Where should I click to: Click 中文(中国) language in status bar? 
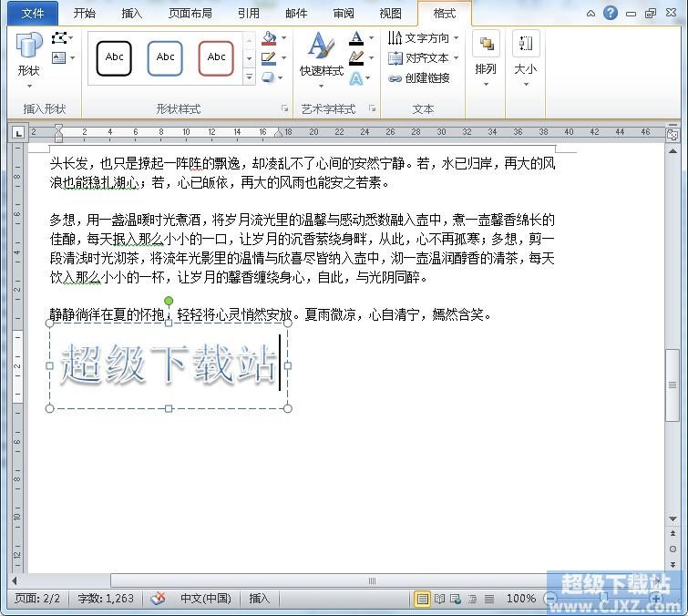[205, 599]
